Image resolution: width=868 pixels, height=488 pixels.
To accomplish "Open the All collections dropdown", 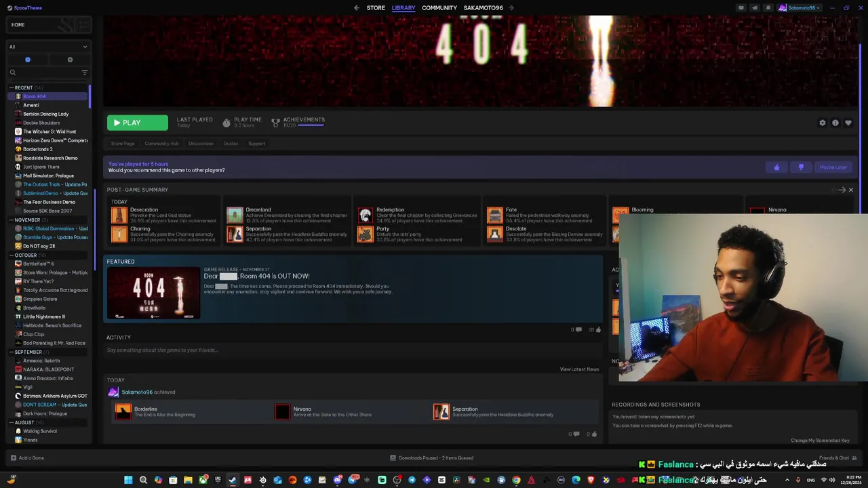I will (47, 47).
